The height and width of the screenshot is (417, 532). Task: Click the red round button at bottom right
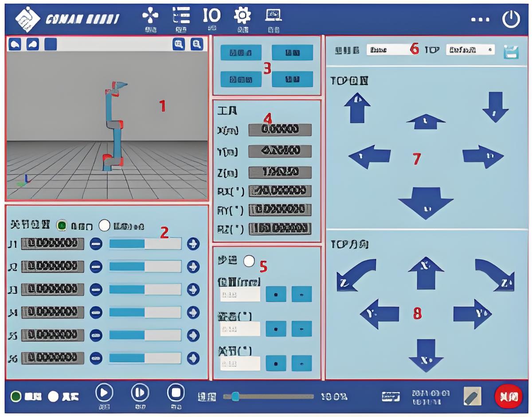508,396
